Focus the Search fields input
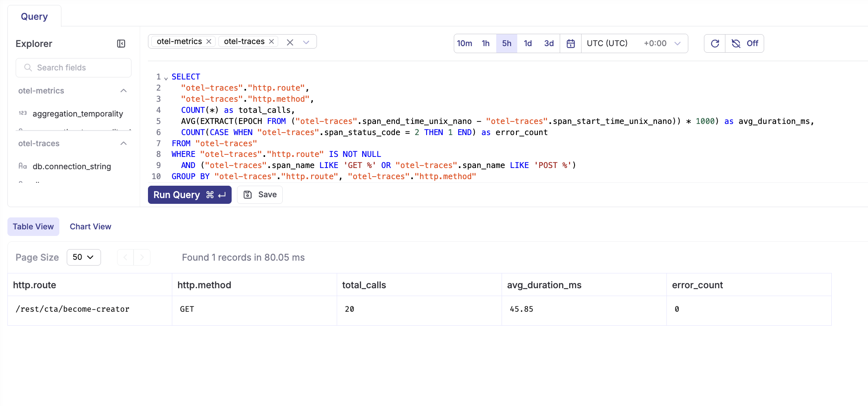 tap(73, 68)
